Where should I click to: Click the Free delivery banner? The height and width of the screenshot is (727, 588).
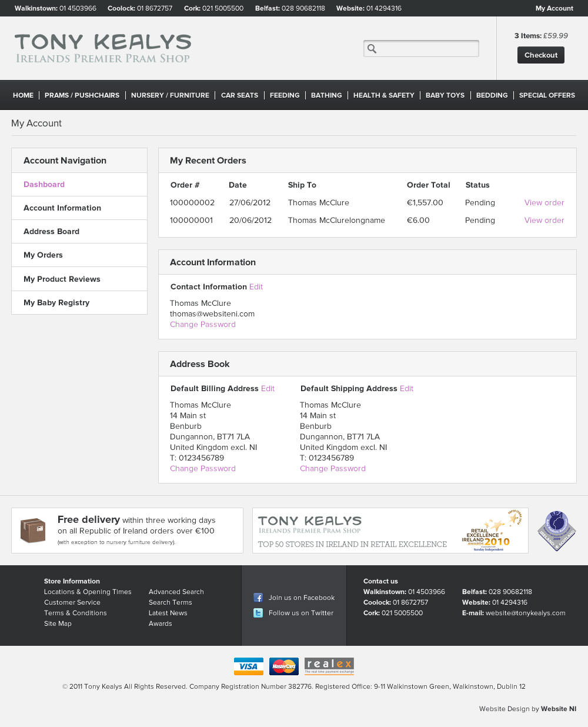(x=127, y=531)
